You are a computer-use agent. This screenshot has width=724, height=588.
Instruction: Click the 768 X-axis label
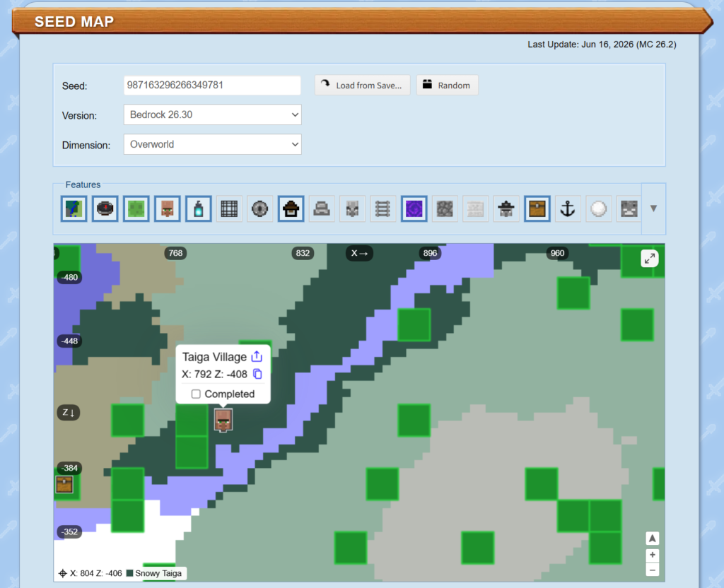pyautogui.click(x=175, y=253)
